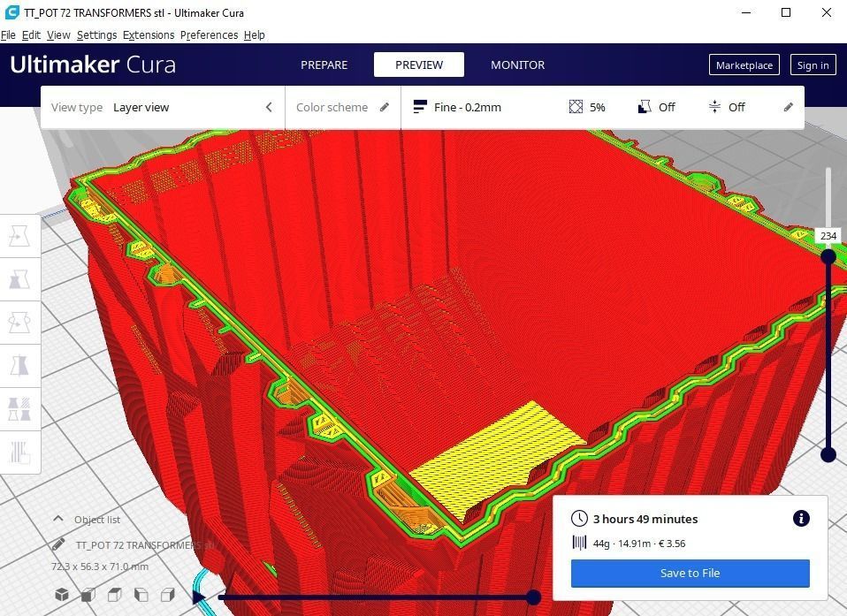Click the pencil icon beside the model name

[x=58, y=544]
